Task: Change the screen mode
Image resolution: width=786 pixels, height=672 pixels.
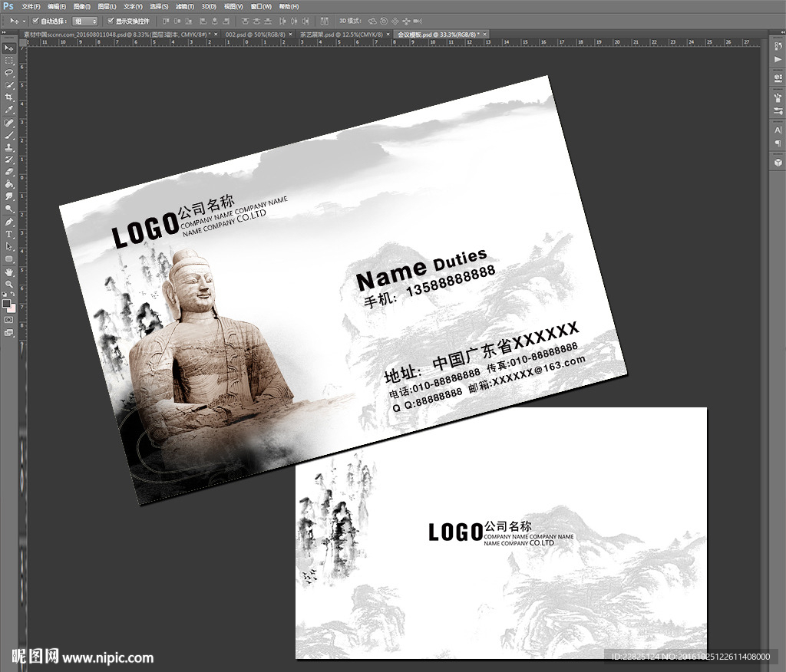Action: pyautogui.click(x=9, y=332)
